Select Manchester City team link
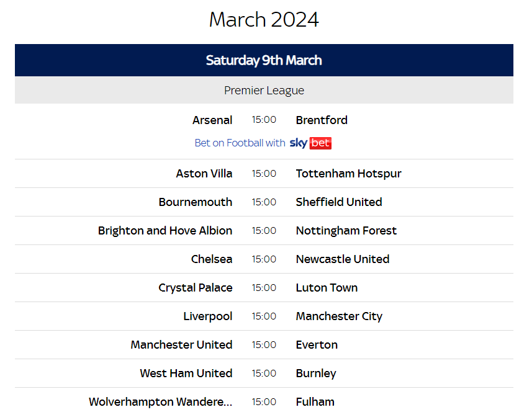 point(339,316)
